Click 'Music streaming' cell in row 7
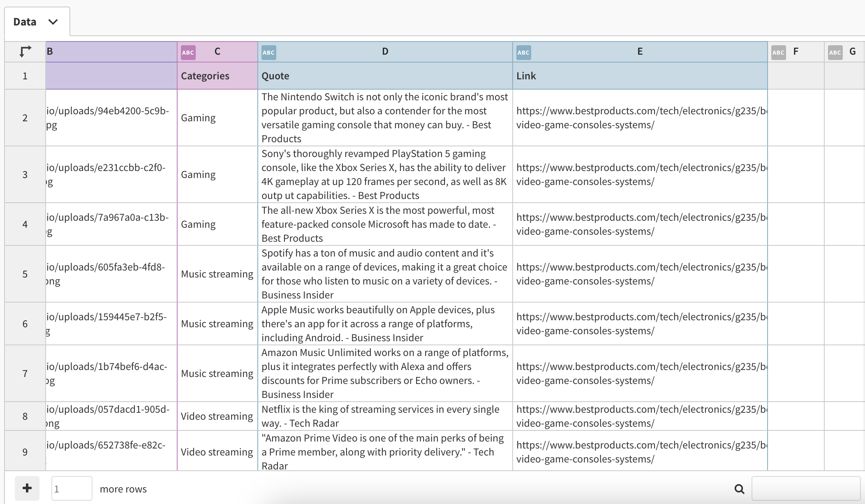The image size is (865, 504). tap(217, 373)
